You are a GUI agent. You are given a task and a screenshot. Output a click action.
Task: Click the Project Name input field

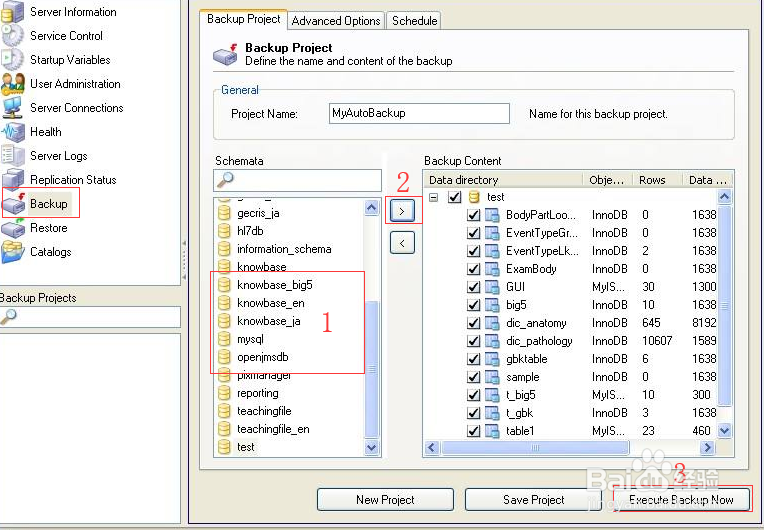(420, 113)
